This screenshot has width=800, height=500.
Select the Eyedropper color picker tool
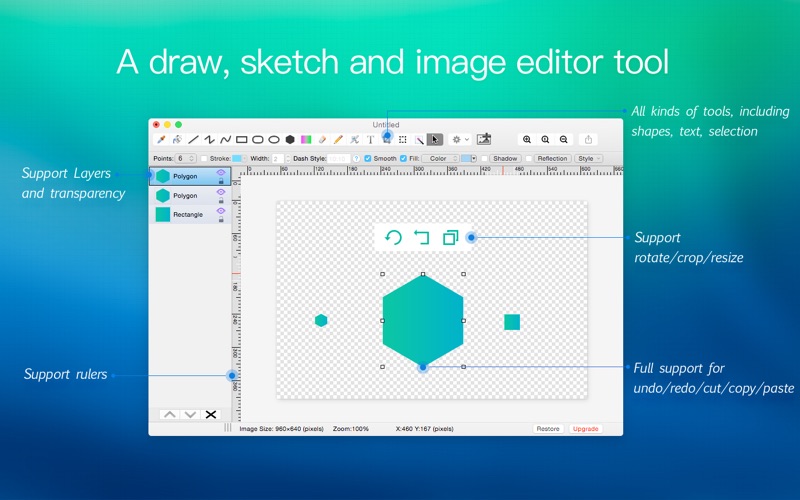click(161, 139)
